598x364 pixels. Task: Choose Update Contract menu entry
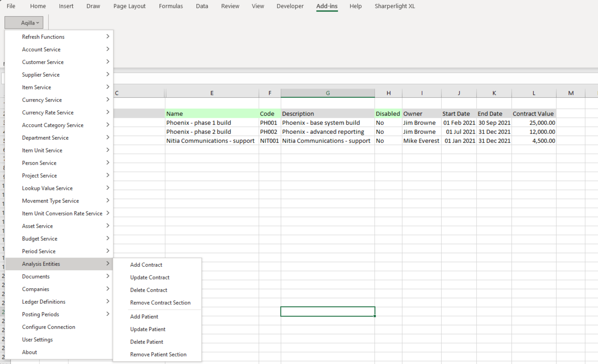coord(149,277)
